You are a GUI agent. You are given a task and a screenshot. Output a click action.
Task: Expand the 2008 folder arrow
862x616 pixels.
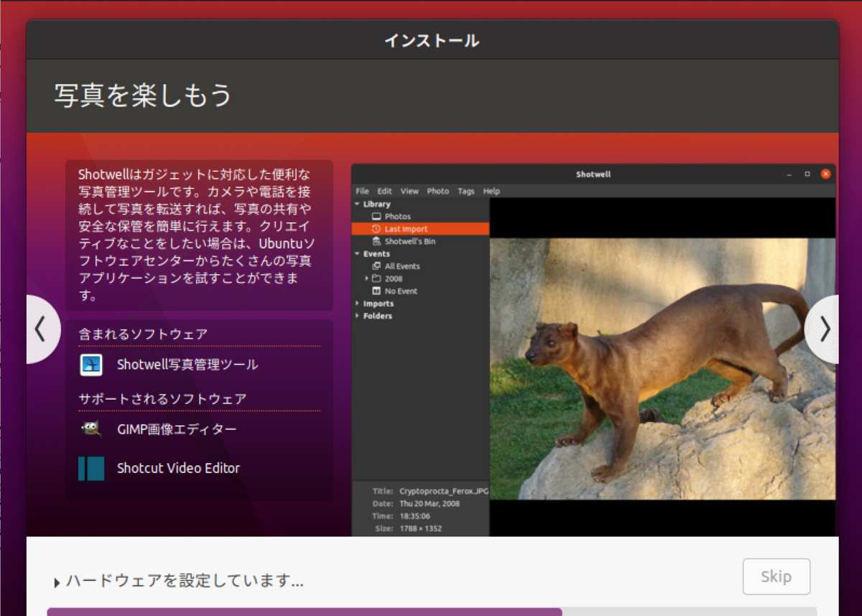[366, 279]
